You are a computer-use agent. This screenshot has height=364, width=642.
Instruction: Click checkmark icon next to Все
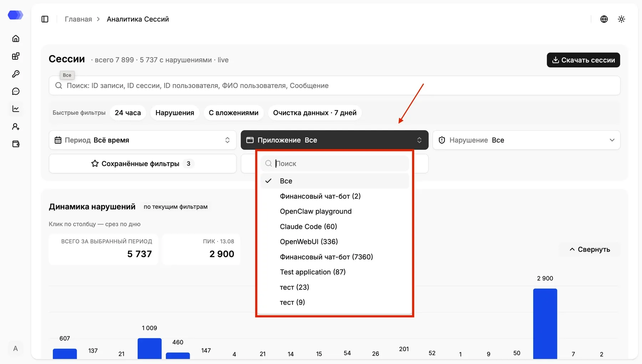click(269, 181)
